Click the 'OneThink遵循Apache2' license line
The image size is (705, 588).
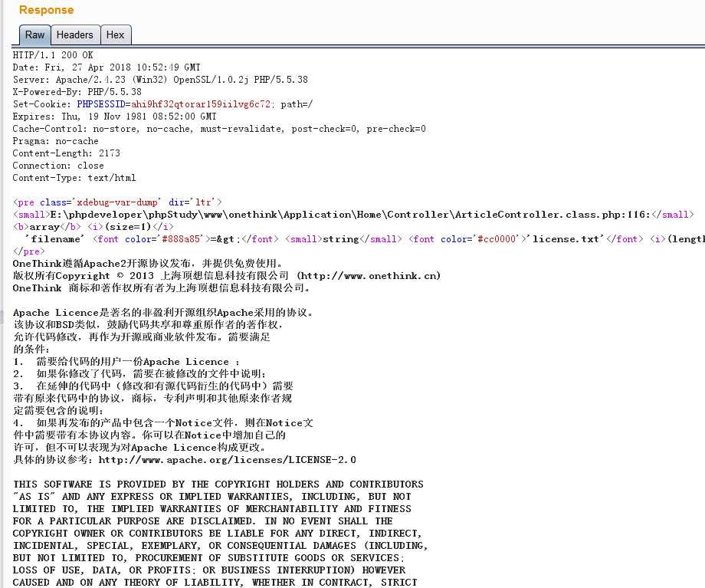point(148,264)
